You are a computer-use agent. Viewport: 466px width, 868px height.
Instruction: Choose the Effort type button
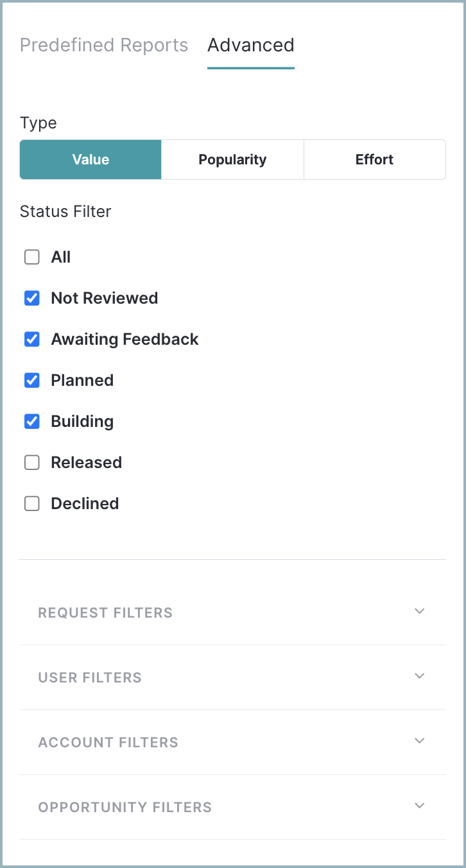click(374, 159)
